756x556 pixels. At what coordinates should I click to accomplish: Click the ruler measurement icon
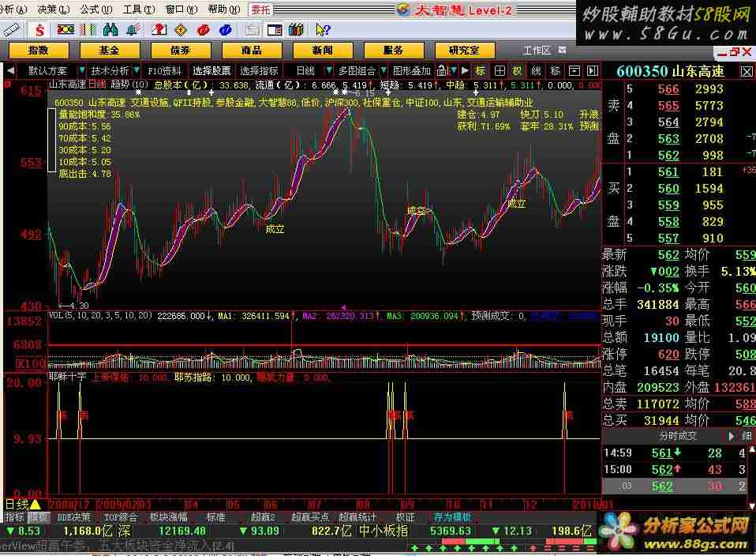click(x=10, y=30)
